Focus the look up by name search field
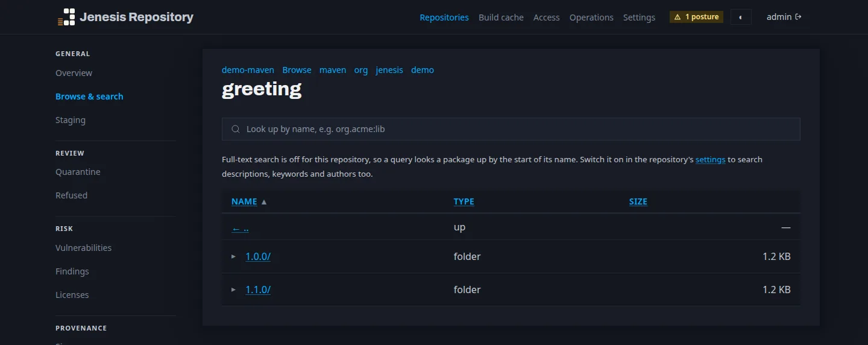Screen dimensions: 868x345 point(511,129)
